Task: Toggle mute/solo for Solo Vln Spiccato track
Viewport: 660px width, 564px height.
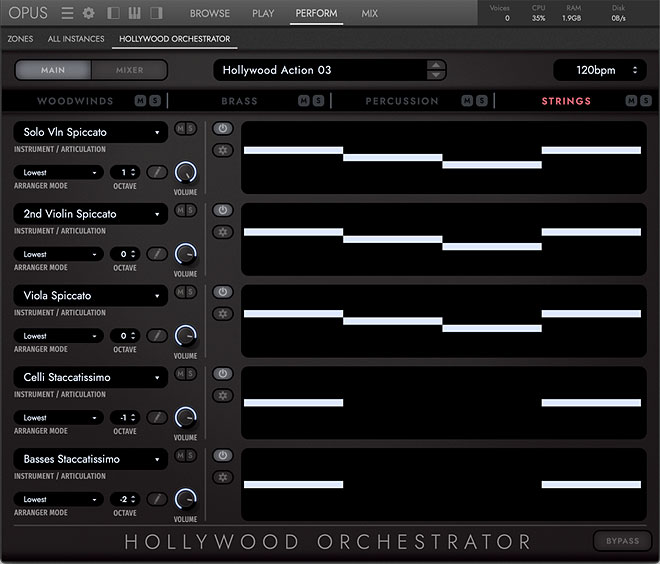Action: tap(186, 128)
